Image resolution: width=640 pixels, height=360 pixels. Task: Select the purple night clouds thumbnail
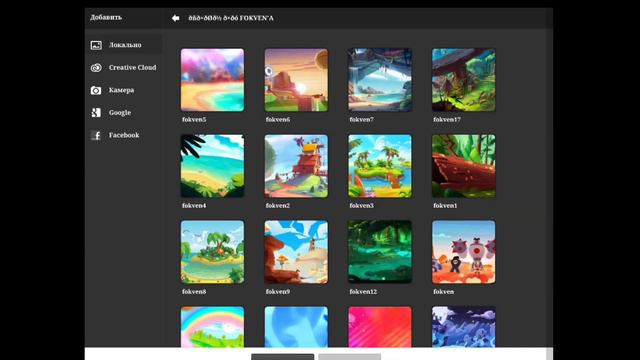click(464, 327)
